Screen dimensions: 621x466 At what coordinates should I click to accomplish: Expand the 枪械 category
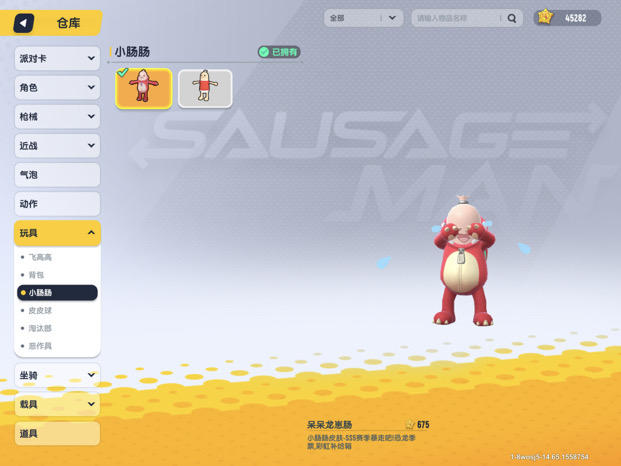pyautogui.click(x=57, y=117)
